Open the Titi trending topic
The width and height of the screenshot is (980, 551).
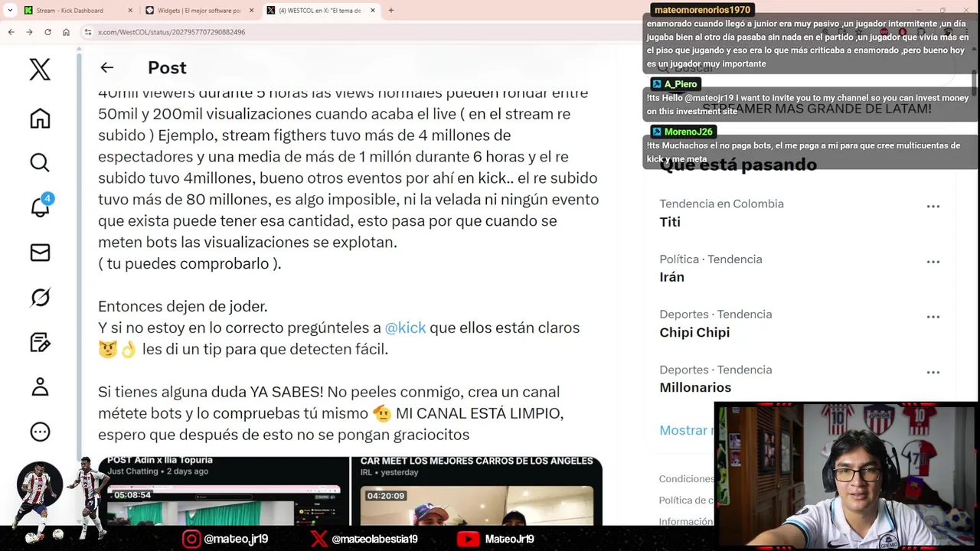click(x=670, y=222)
